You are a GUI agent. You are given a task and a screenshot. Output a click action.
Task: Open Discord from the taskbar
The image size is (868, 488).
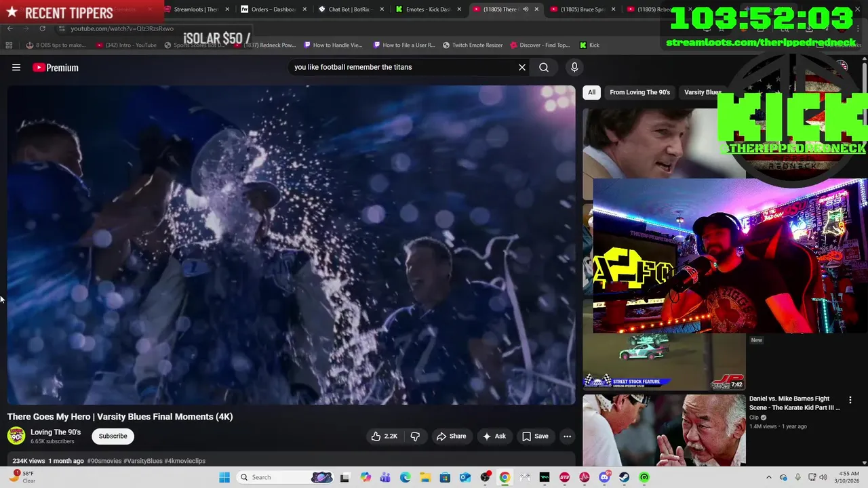pos(604,477)
